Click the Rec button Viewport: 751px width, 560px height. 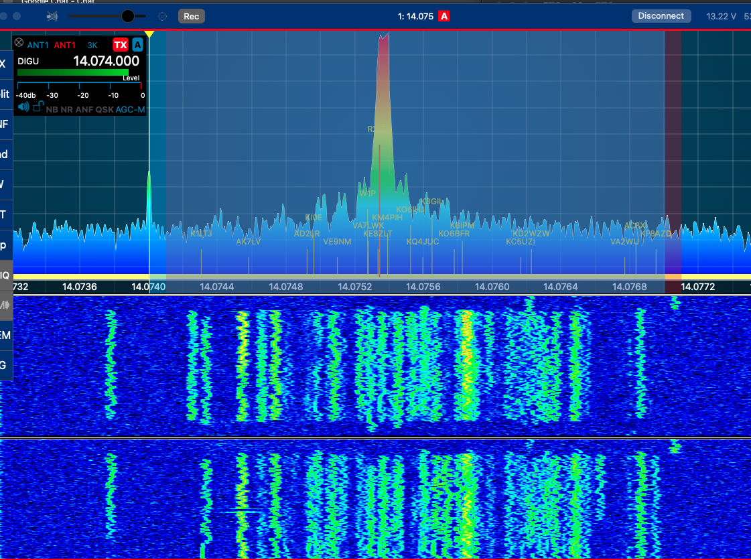(x=192, y=16)
